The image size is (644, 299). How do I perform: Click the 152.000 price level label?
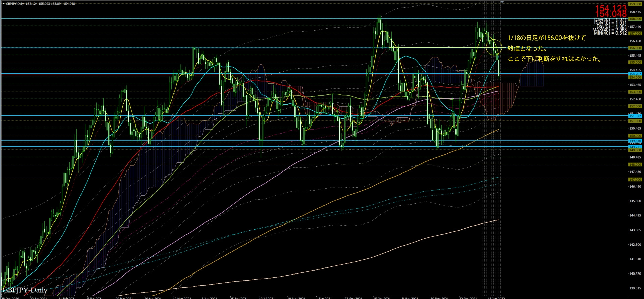coord(635,106)
